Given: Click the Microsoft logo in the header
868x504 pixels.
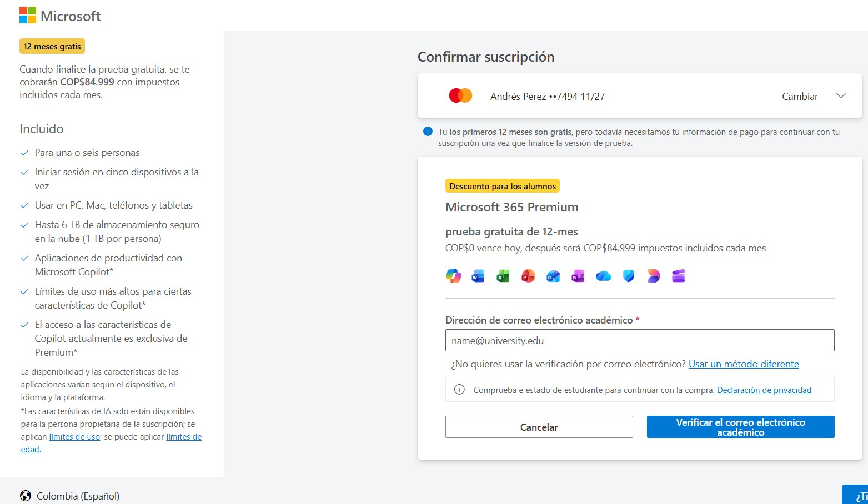Looking at the screenshot, I should pos(60,16).
